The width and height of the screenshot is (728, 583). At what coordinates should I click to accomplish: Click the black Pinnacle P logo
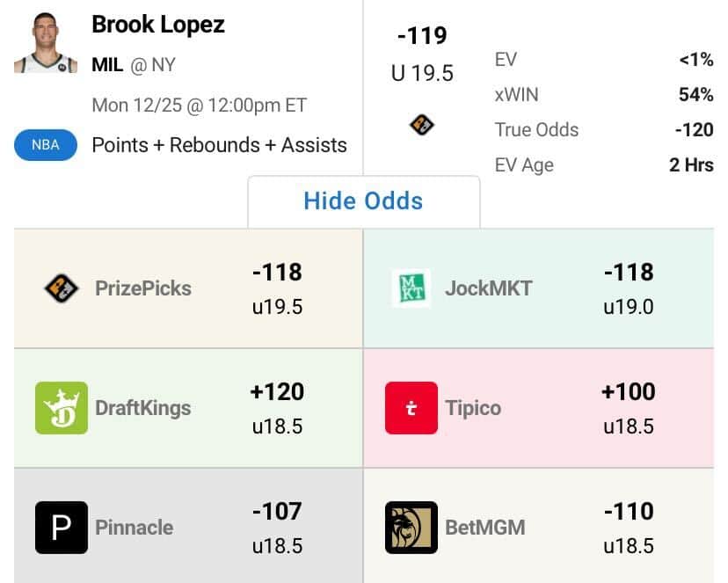[x=62, y=528]
